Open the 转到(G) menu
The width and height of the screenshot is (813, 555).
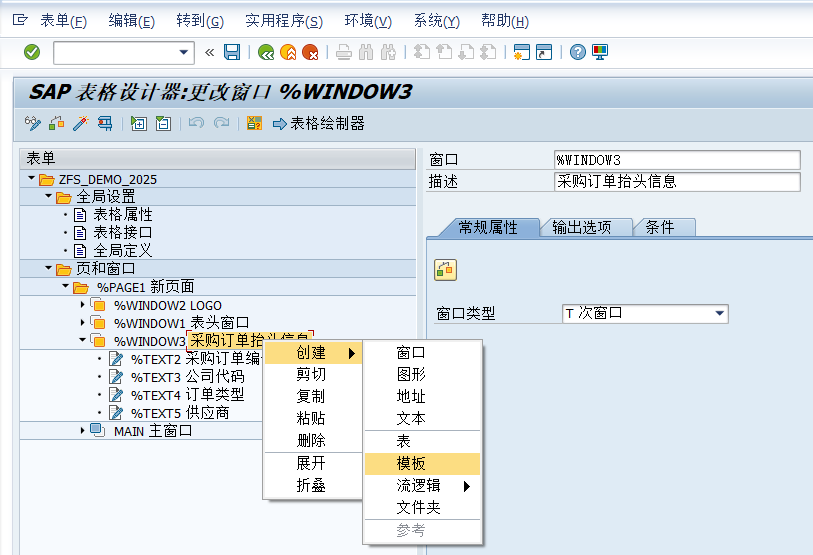[x=200, y=21]
